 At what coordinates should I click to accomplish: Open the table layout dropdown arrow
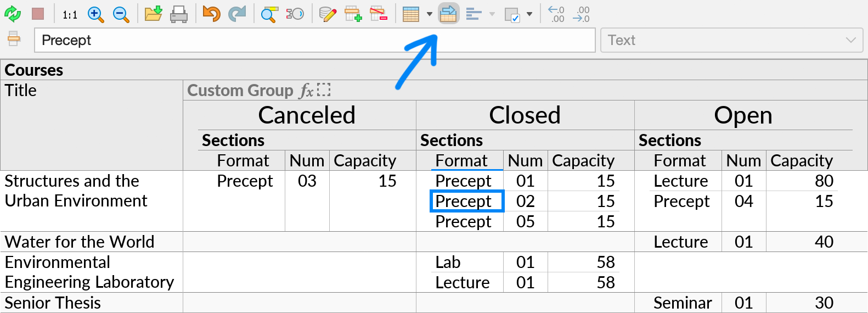click(x=430, y=14)
